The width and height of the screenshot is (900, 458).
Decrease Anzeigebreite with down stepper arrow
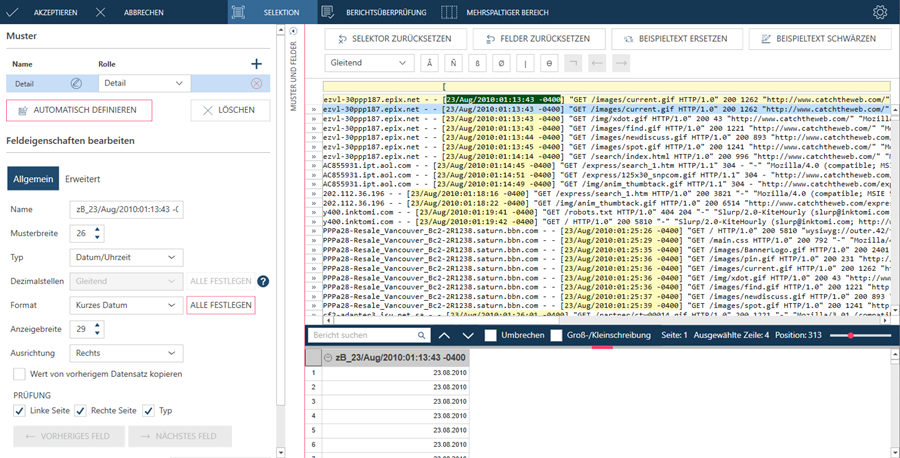pyautogui.click(x=97, y=333)
